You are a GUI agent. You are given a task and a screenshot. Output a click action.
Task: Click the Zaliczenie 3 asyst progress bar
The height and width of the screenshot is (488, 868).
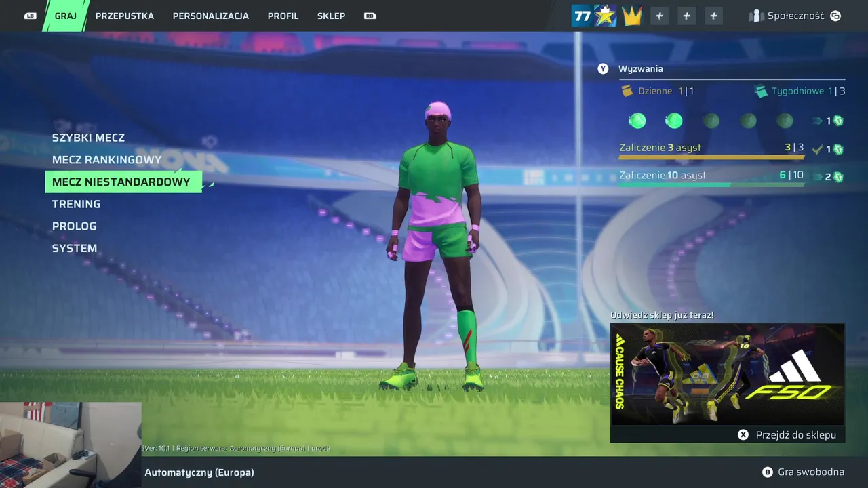point(711,157)
